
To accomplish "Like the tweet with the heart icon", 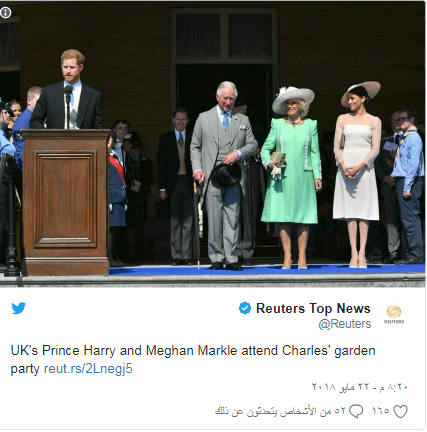I will click(400, 412).
